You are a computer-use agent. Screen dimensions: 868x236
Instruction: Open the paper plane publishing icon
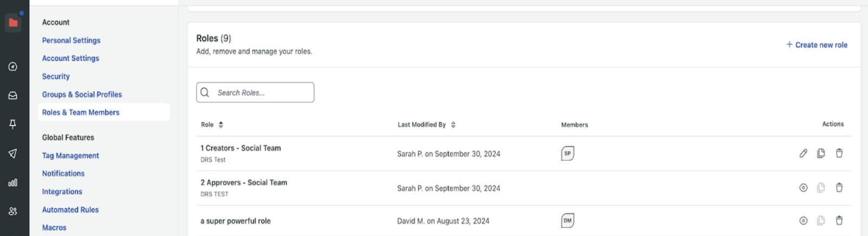pos(13,154)
